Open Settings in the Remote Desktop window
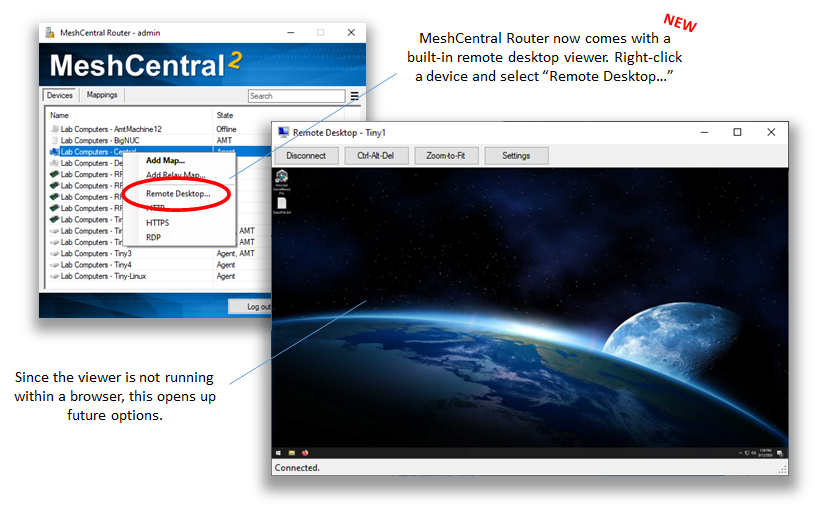Image resolution: width=816 pixels, height=510 pixels. coord(516,156)
